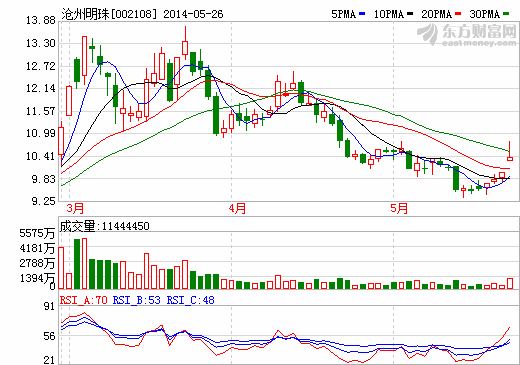Click the 成交量:11444450 volume label
The width and height of the screenshot is (520, 365).
pyautogui.click(x=104, y=226)
